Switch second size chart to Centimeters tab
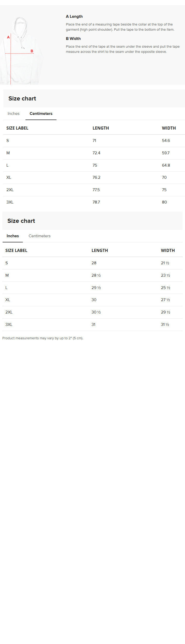The width and height of the screenshot is (185, 644). 40,236
